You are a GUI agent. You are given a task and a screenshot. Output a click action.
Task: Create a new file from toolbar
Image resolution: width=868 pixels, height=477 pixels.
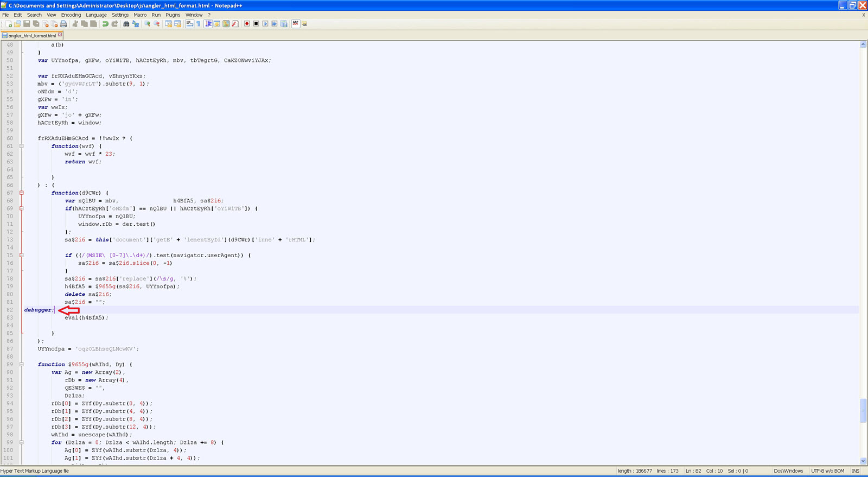pyautogui.click(x=8, y=24)
